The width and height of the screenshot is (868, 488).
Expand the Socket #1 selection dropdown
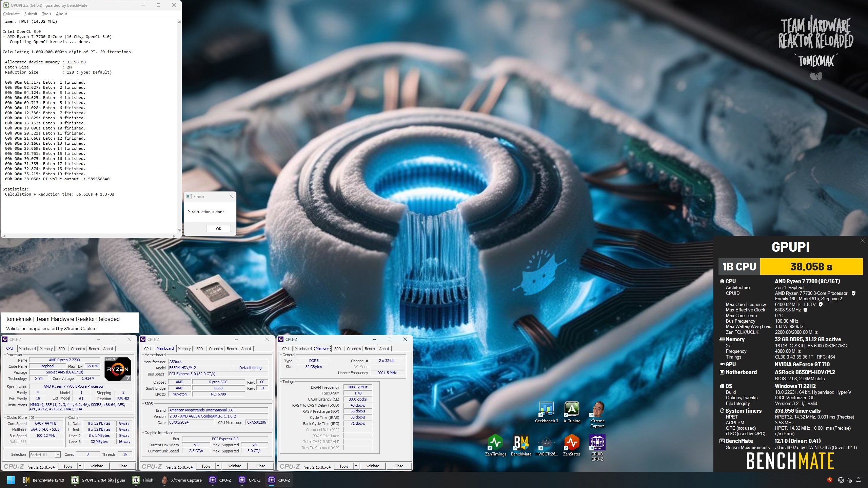[x=58, y=455]
